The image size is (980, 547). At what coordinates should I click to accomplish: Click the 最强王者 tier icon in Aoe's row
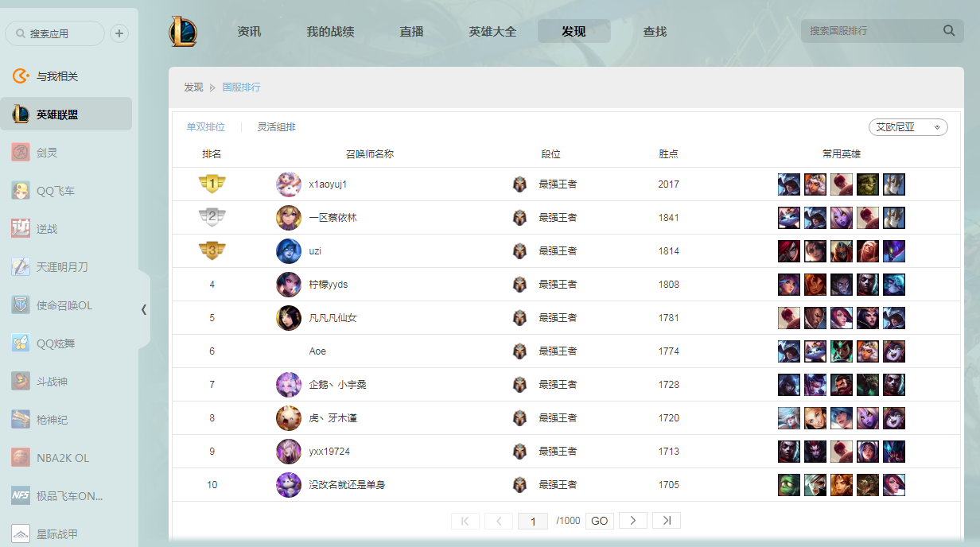[x=520, y=351]
